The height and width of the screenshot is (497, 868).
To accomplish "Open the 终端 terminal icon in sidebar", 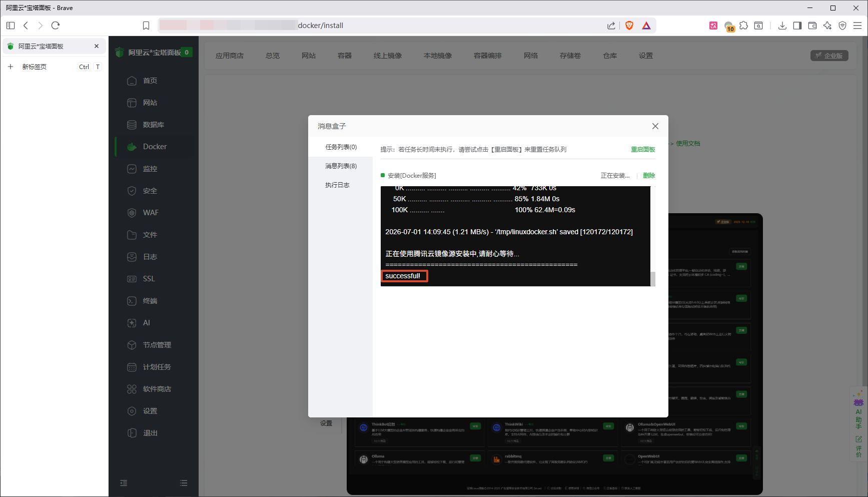I will pyautogui.click(x=132, y=301).
